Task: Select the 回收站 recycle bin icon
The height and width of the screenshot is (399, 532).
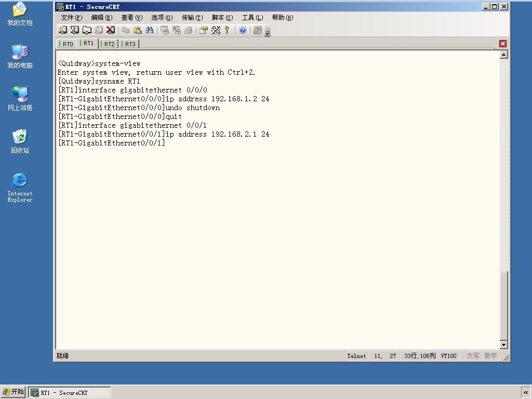Action: click(20, 141)
